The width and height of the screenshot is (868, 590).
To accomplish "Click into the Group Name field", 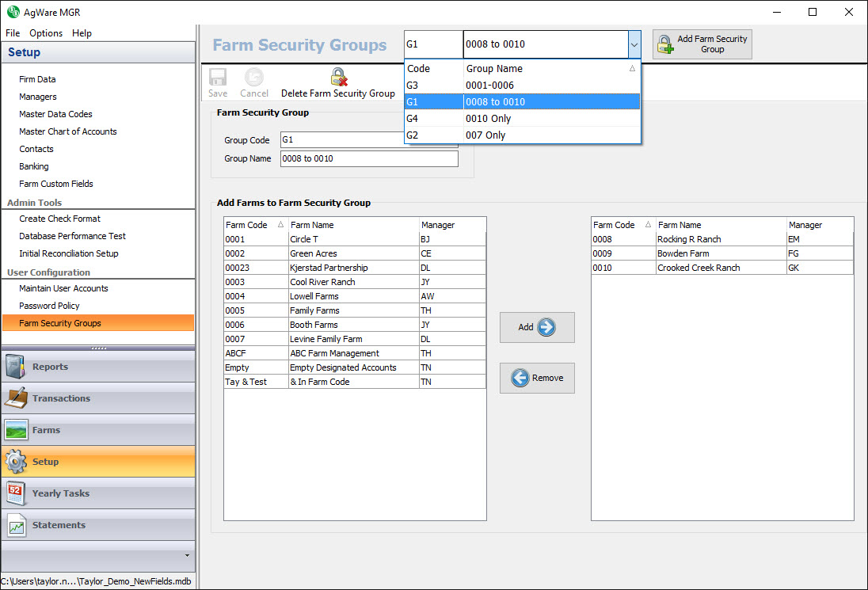I will pyautogui.click(x=368, y=158).
